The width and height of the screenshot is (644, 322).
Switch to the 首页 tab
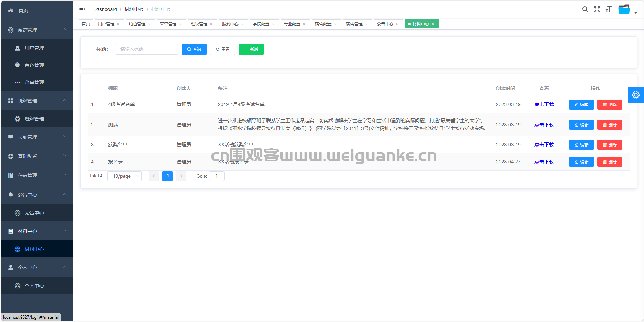coord(86,24)
